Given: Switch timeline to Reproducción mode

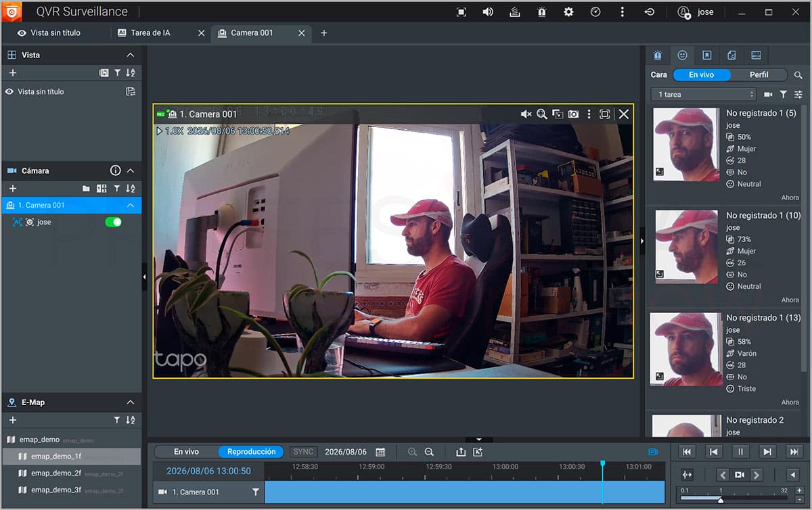Looking at the screenshot, I should (251, 452).
